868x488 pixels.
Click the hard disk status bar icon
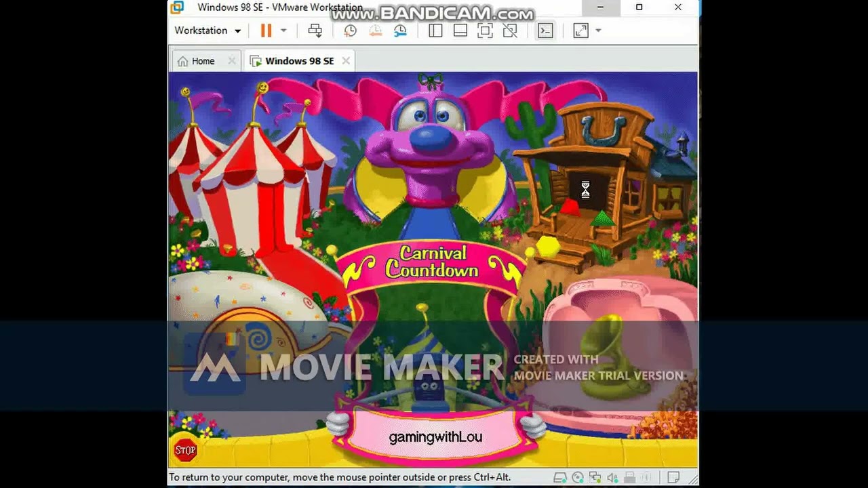click(560, 478)
